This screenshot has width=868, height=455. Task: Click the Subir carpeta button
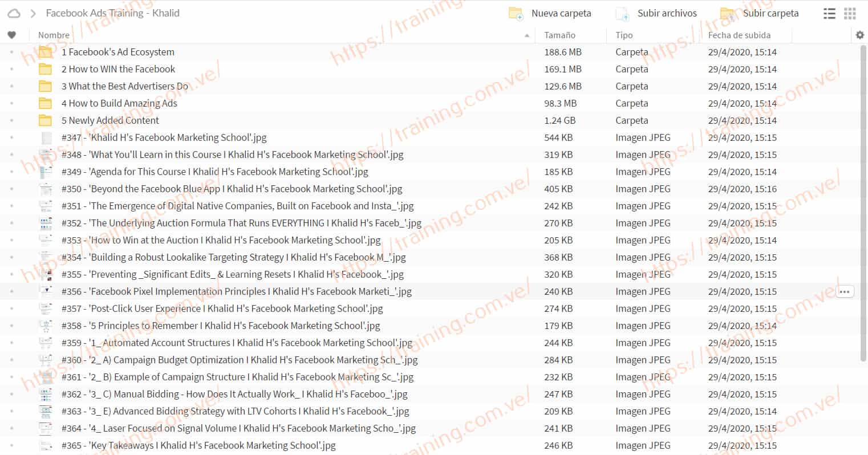pyautogui.click(x=760, y=13)
